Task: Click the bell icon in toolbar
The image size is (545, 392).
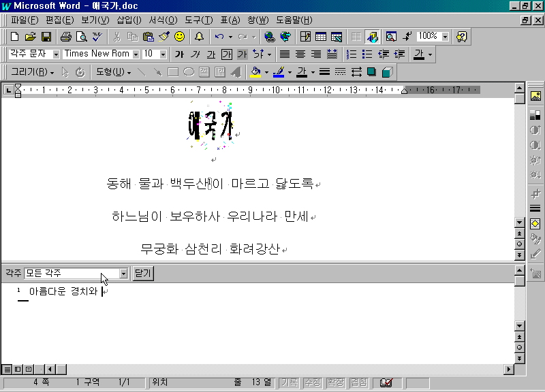Action: [199, 37]
